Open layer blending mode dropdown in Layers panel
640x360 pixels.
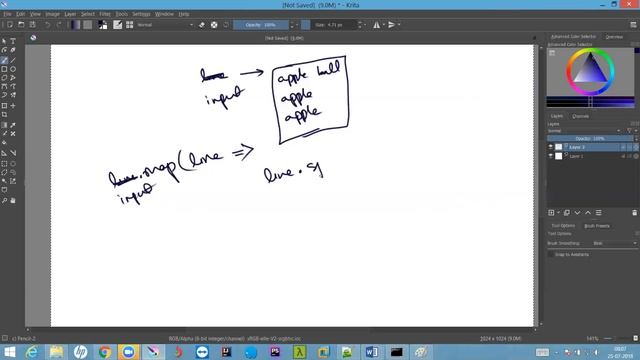pos(584,131)
